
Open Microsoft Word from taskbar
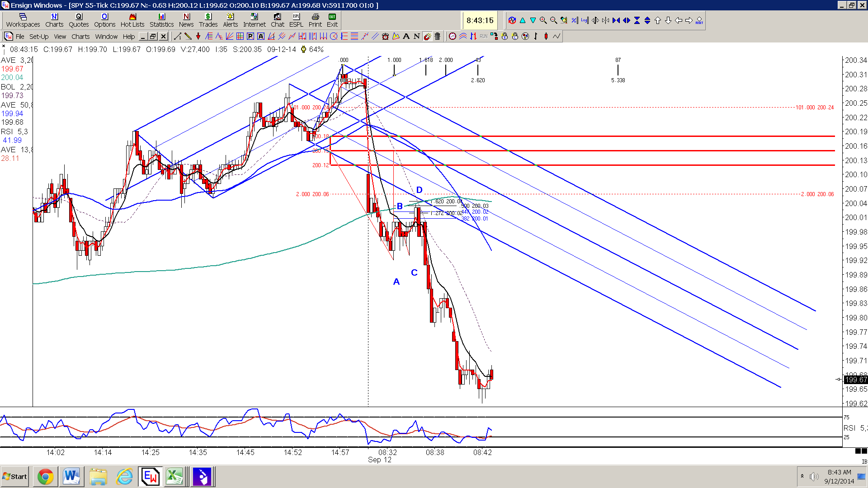click(x=71, y=477)
